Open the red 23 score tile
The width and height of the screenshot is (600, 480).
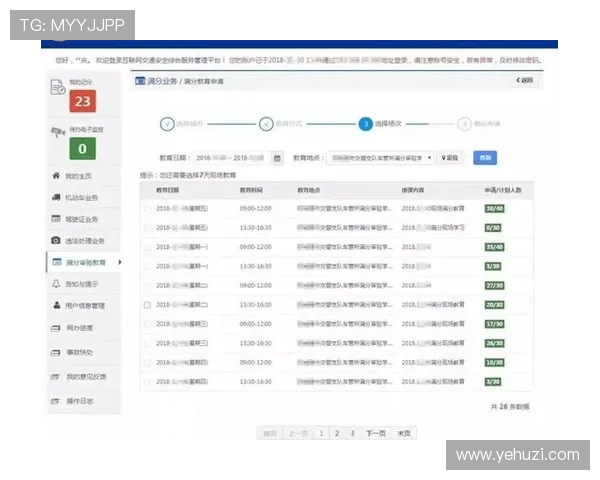click(x=83, y=101)
